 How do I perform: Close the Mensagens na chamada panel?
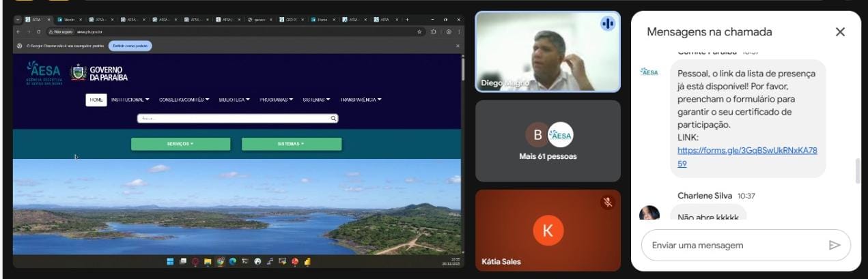[840, 32]
